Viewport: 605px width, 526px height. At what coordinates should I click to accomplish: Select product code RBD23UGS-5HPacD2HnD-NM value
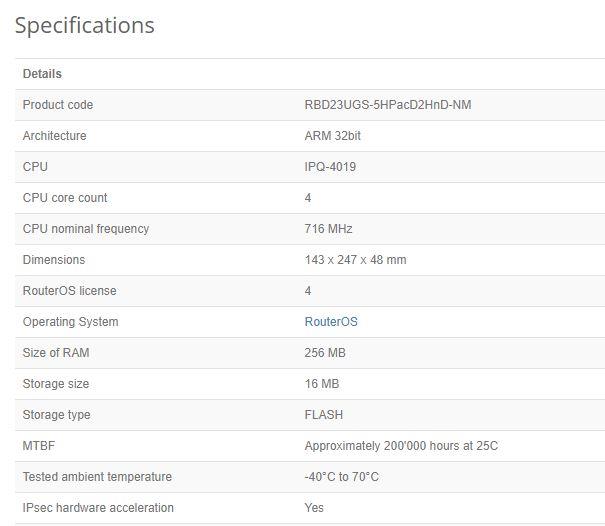click(x=387, y=105)
